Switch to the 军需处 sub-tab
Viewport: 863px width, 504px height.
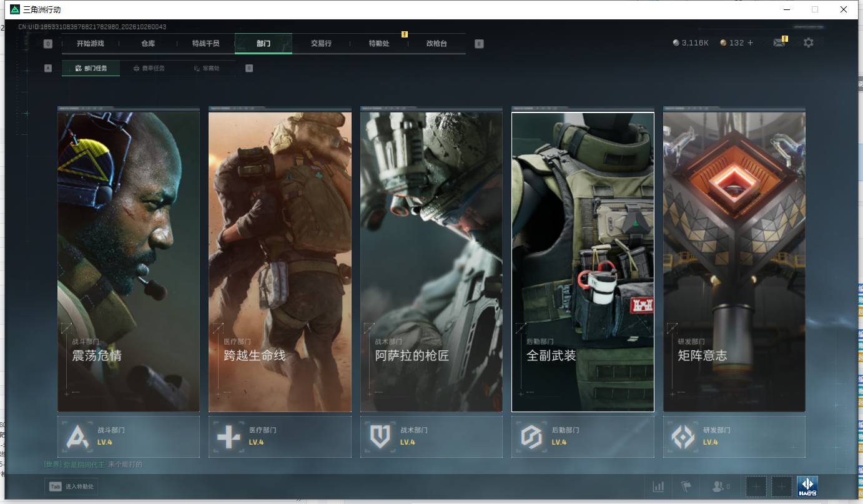(x=207, y=68)
